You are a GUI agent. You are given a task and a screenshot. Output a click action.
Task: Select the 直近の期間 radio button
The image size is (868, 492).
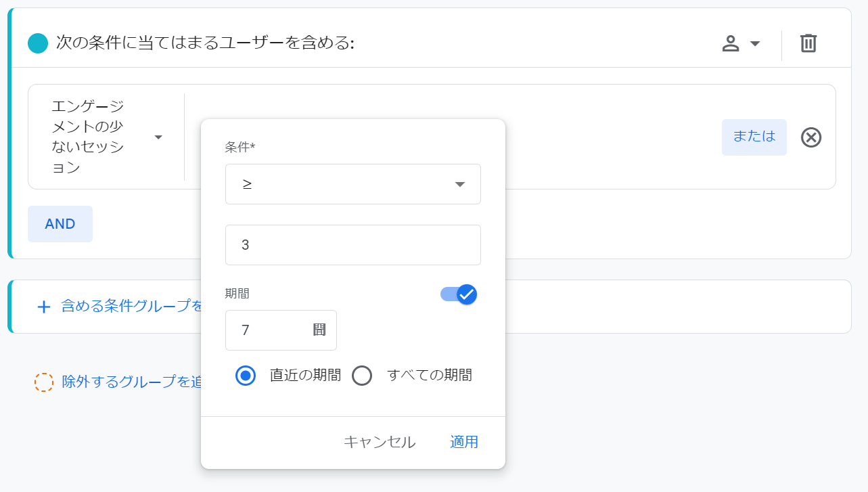coord(246,376)
